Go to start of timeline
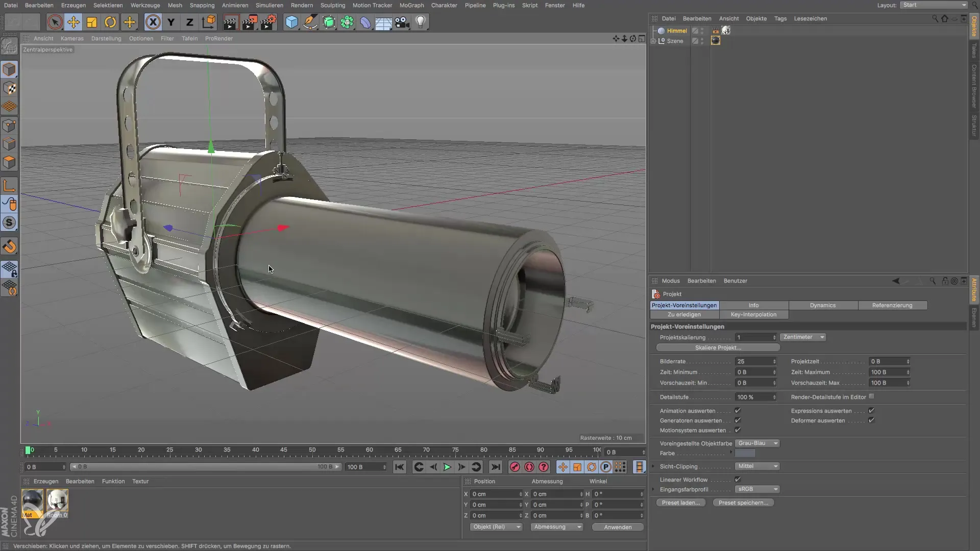This screenshot has height=551, width=980. (400, 467)
